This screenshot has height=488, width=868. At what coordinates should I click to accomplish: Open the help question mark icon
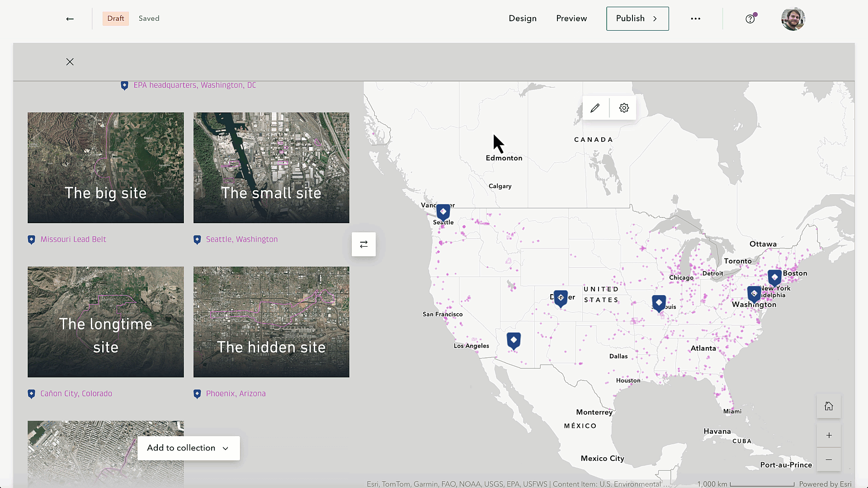click(x=750, y=19)
